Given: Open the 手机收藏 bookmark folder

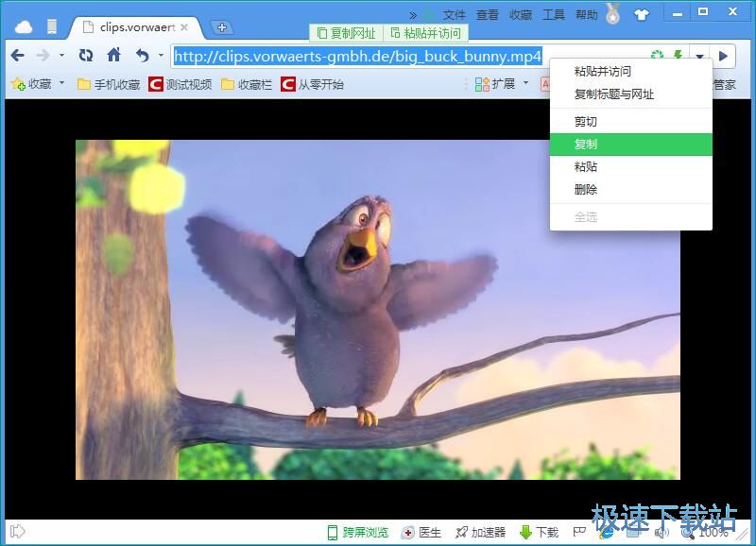Looking at the screenshot, I should 109,84.
